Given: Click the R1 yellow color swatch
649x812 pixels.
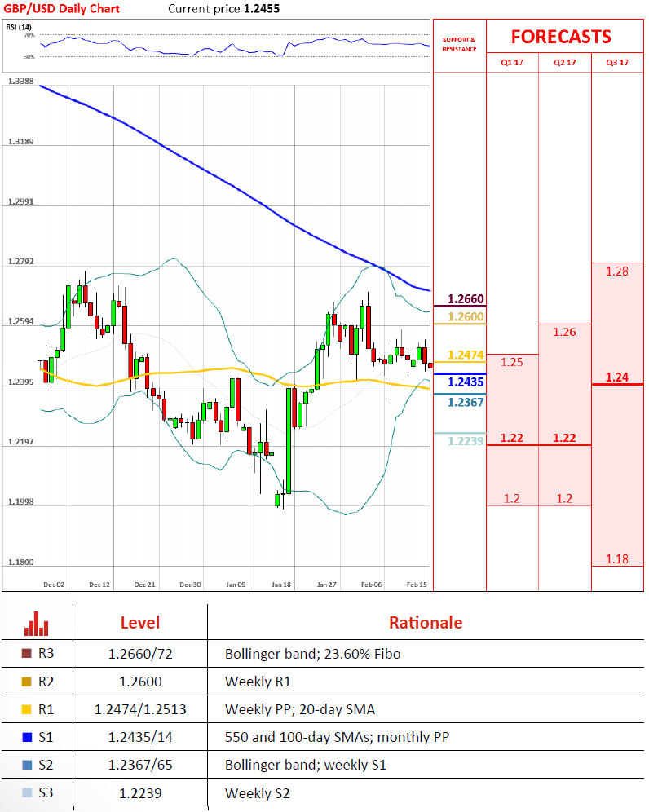Looking at the screenshot, I should coord(26,709).
